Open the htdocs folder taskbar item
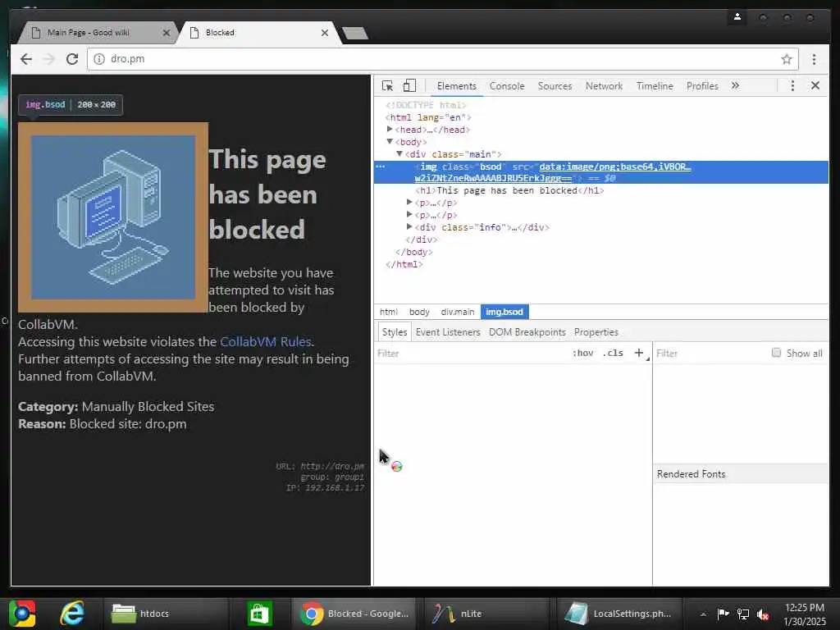Viewport: 840px width, 630px height. pyautogui.click(x=166, y=614)
